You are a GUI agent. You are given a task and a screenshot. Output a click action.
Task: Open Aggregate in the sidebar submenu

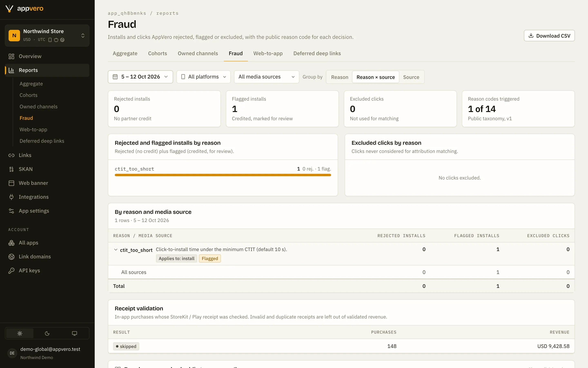click(x=31, y=83)
